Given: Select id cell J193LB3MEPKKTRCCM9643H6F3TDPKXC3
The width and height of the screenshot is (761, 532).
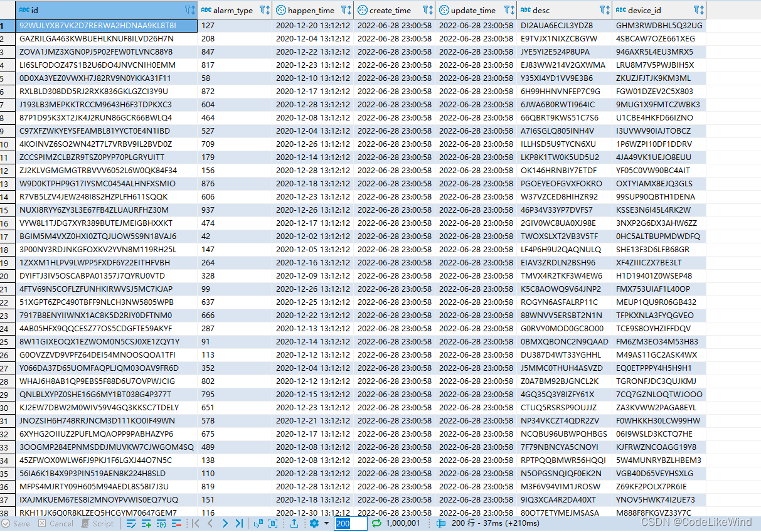Looking at the screenshot, I should pyautogui.click(x=106, y=105).
